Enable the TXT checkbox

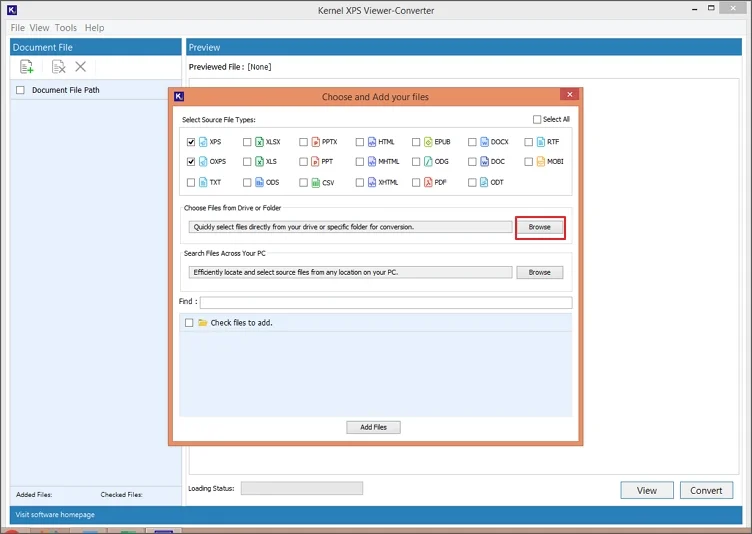pyautogui.click(x=191, y=182)
